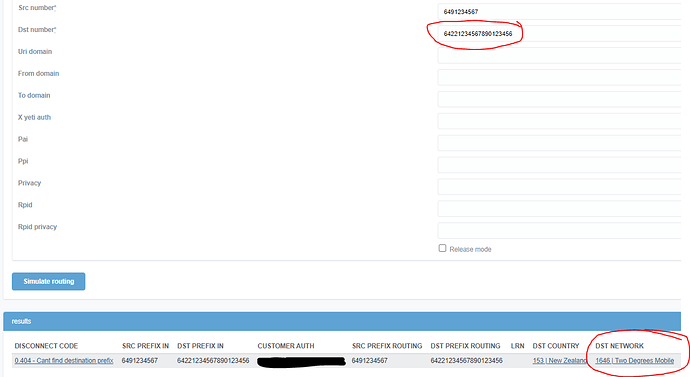Viewport: 690px width, 377px height.
Task: Click the Simulate routing button
Action: tap(48, 282)
